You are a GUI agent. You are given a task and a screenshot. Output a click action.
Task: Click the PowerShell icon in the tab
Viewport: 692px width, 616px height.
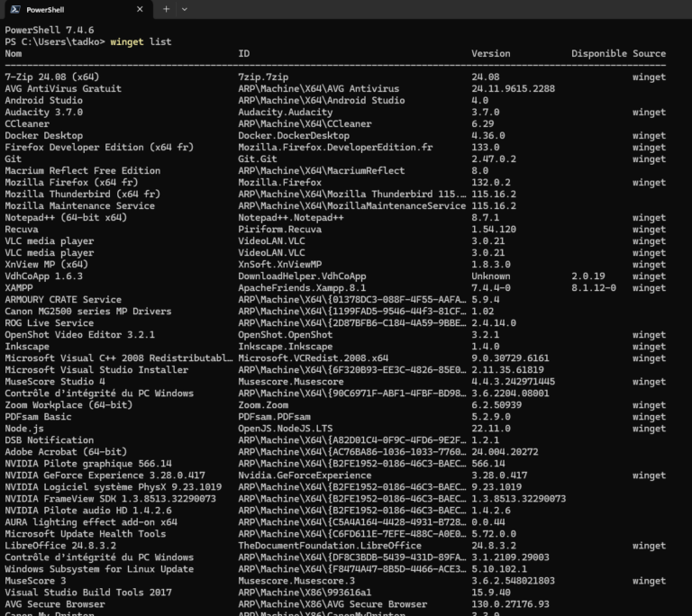tap(15, 9)
